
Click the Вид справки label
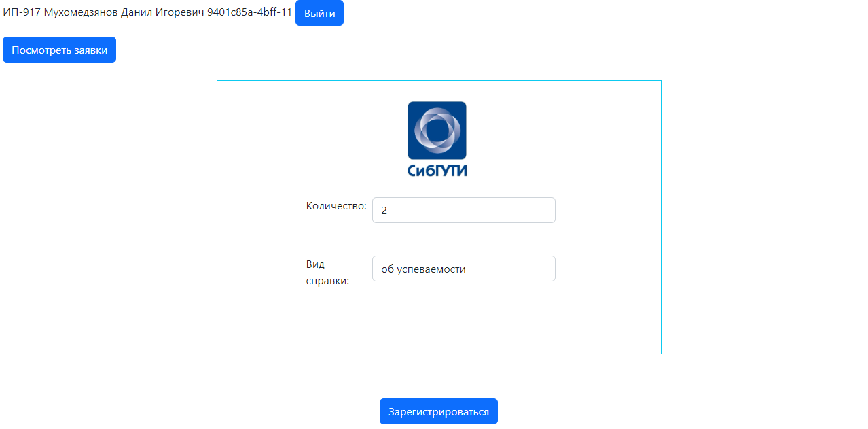tap(327, 273)
